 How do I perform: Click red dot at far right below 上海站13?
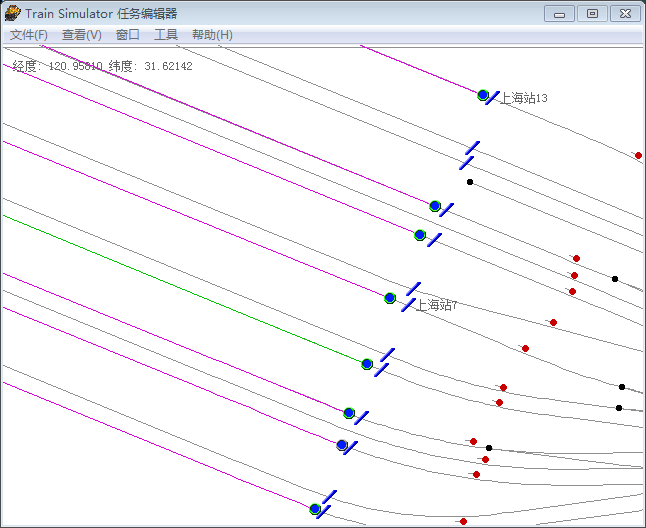pyautogui.click(x=638, y=155)
